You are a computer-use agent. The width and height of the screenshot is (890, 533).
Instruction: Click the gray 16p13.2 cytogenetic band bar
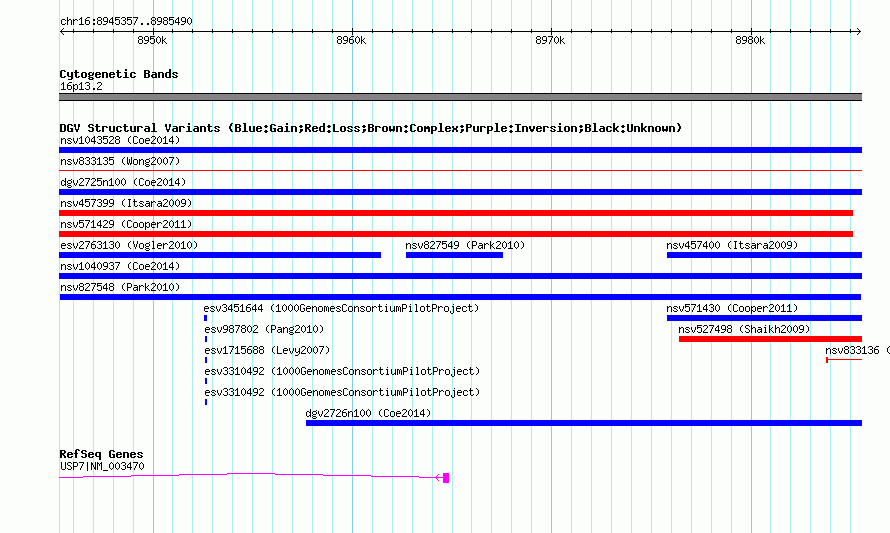(460, 97)
